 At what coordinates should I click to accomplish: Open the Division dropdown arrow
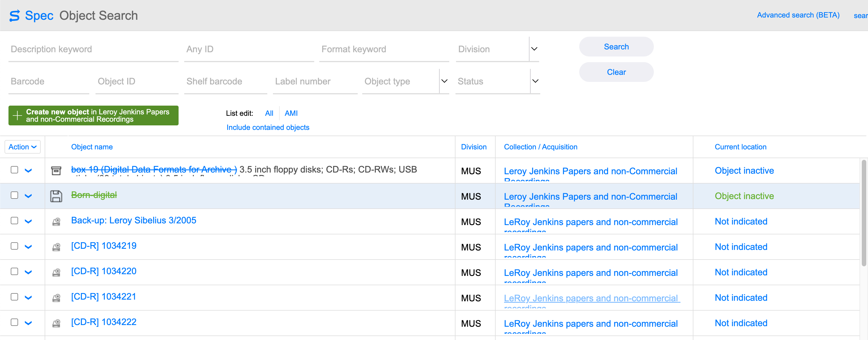pyautogui.click(x=534, y=49)
